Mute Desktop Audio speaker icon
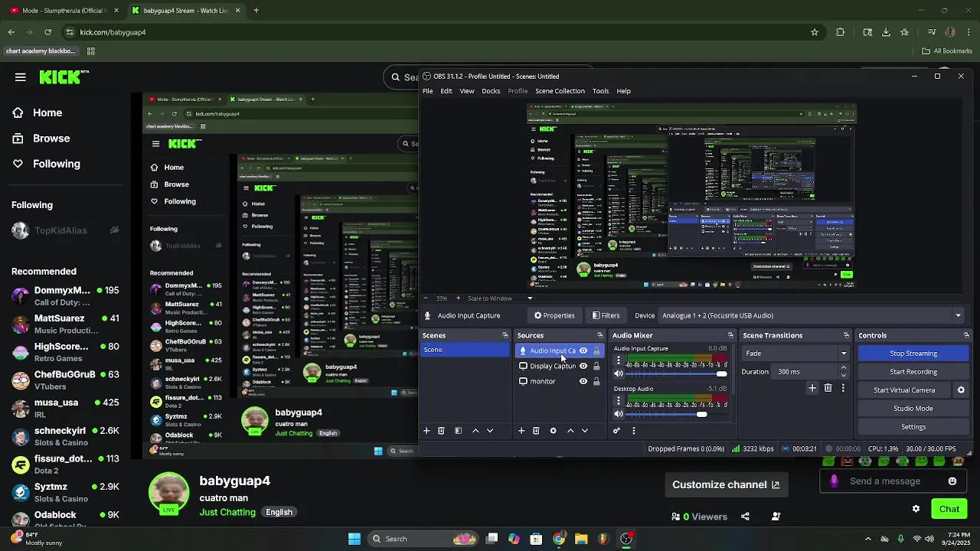This screenshot has width=980, height=551. pos(619,414)
